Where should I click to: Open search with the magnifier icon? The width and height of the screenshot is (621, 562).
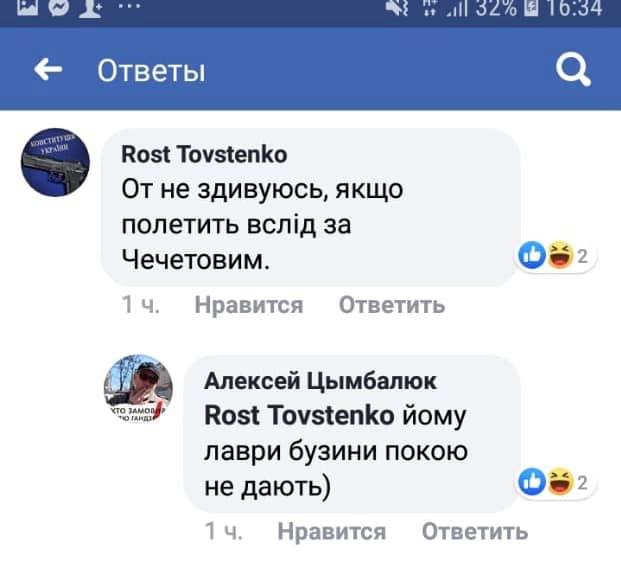coord(571,70)
